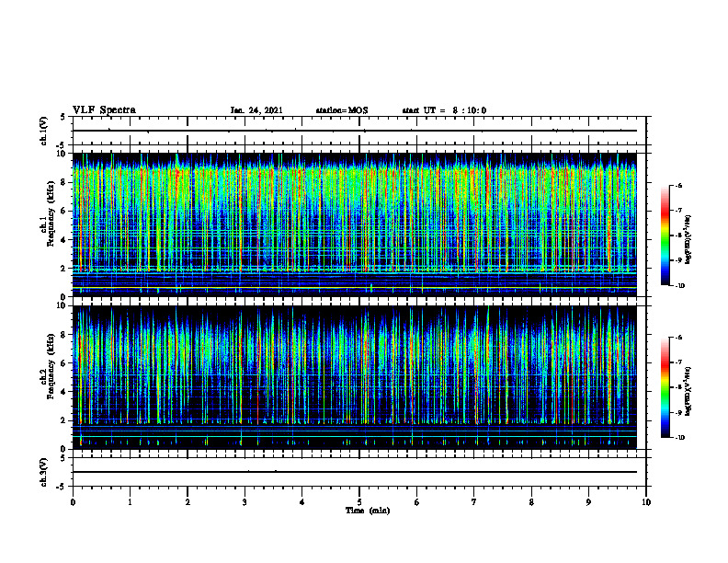The height and width of the screenshot is (563, 728).
Task: Click time axis tick label "5"
Action: (359, 502)
